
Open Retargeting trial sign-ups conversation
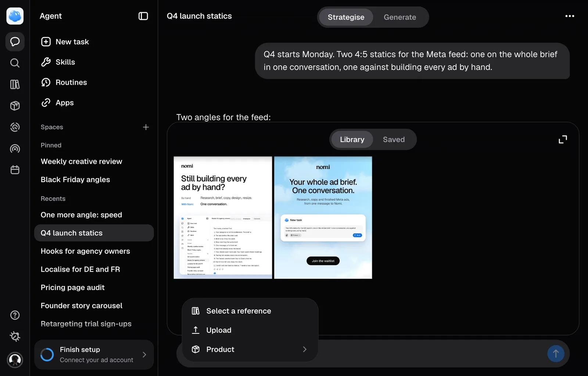tap(94, 324)
